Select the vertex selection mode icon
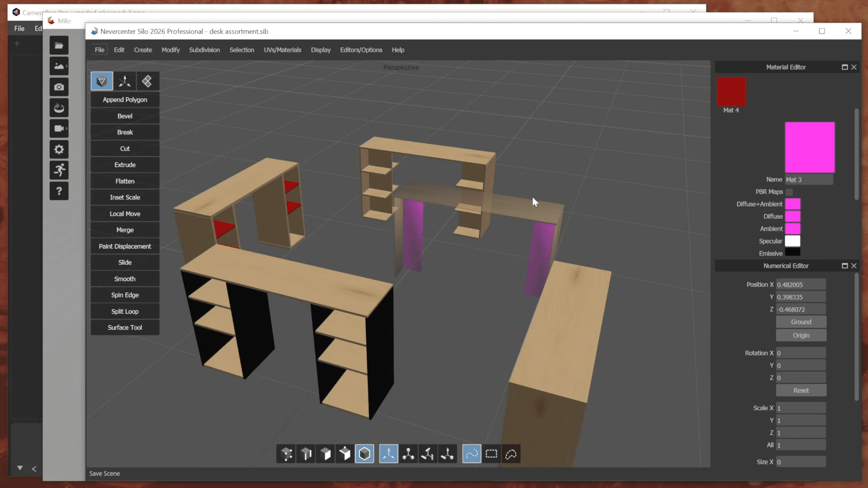Screen dimensions: 868x488 pyautogui.click(x=285, y=454)
